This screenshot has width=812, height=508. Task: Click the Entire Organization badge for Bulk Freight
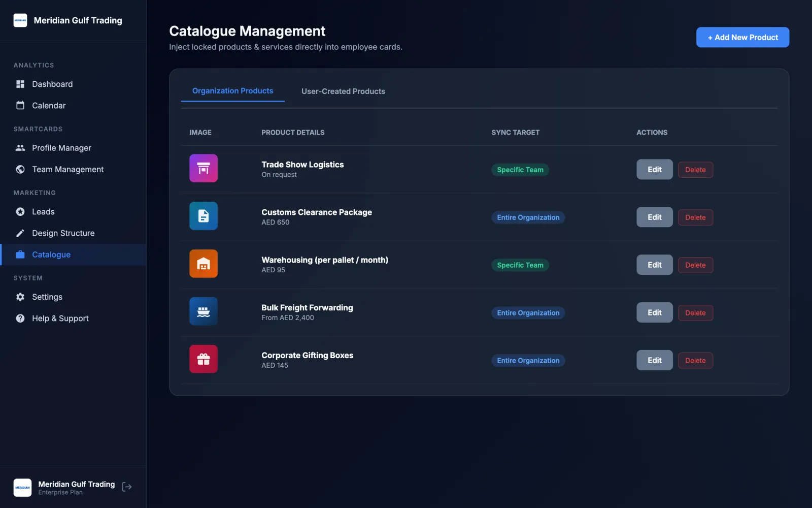click(528, 313)
